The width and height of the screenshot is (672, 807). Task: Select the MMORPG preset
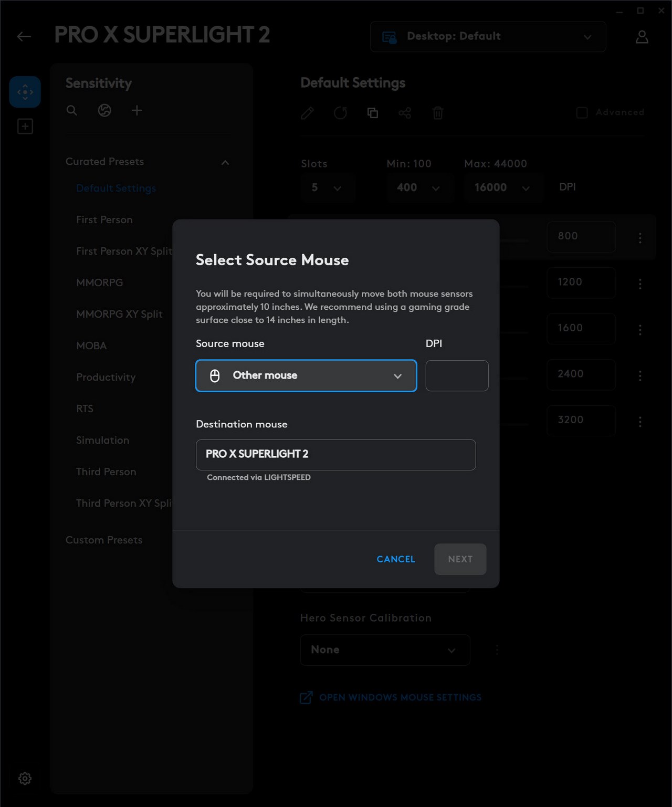(100, 282)
